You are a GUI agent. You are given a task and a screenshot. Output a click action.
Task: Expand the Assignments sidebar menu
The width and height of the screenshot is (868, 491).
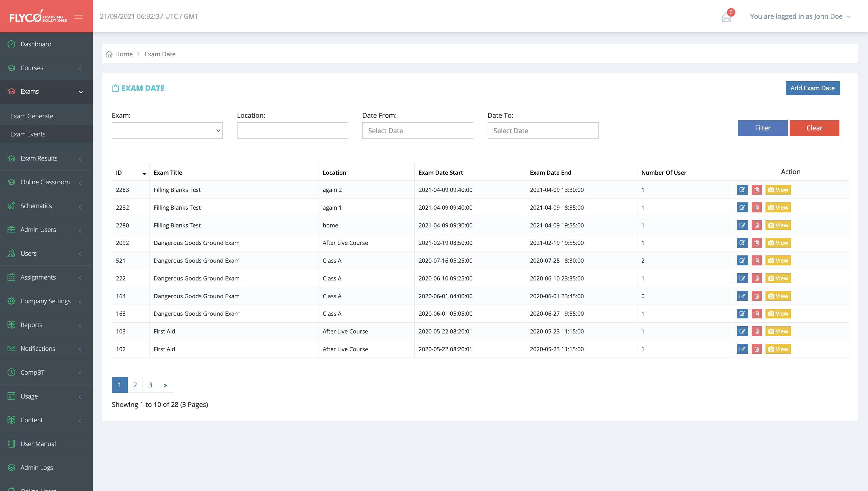pyautogui.click(x=46, y=277)
